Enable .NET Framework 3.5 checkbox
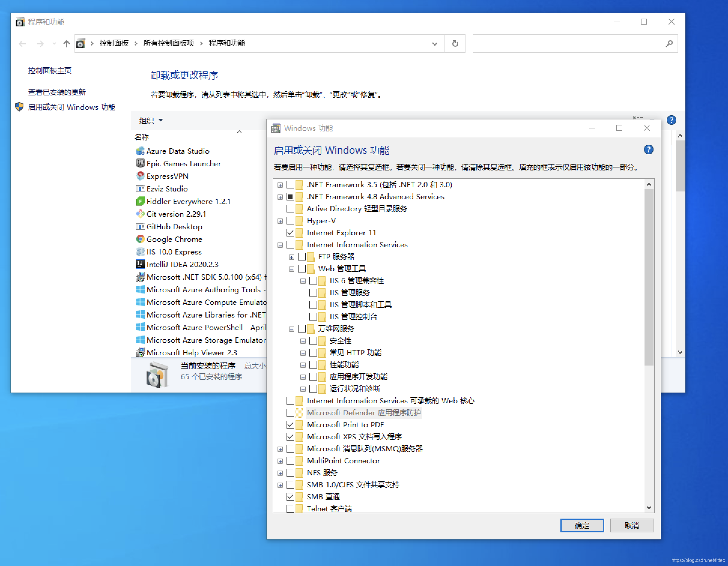The height and width of the screenshot is (566, 728). pos(290,185)
